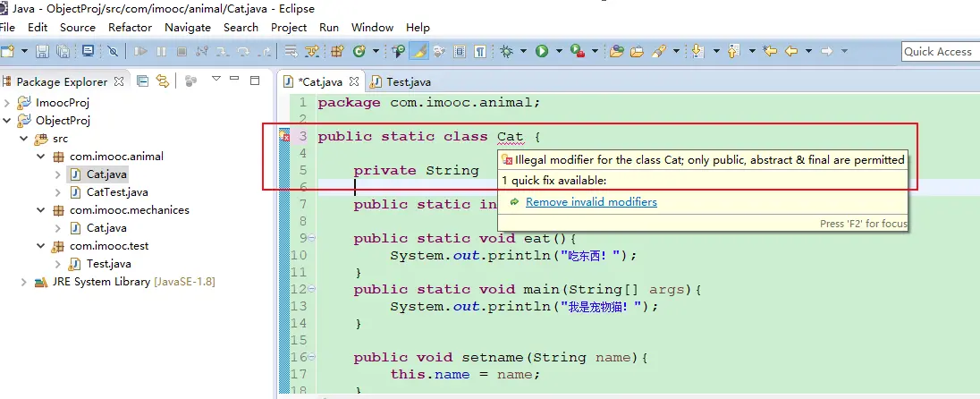Screen dimensions: 980x399
Task: Click the Quick Access search field
Action: (939, 51)
